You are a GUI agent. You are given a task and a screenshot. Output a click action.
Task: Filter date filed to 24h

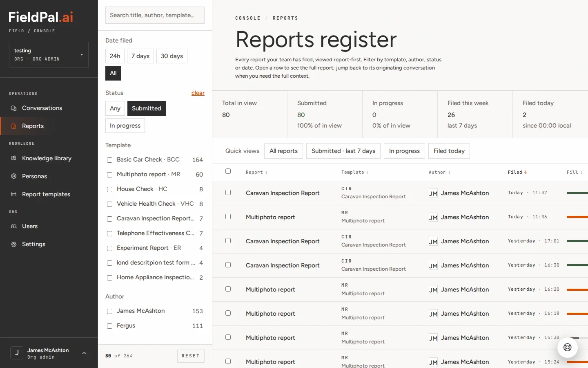pos(115,56)
